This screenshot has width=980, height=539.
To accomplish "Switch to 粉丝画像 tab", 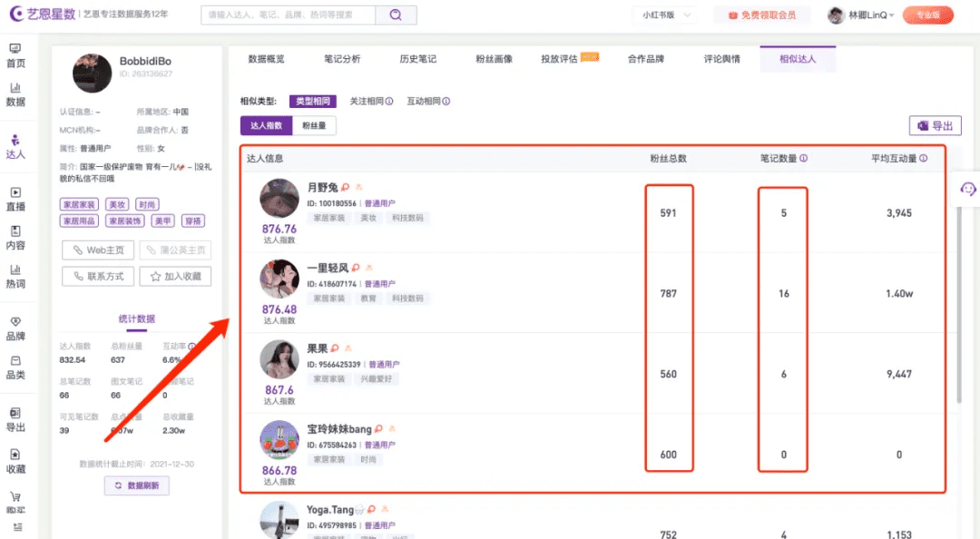I will pyautogui.click(x=494, y=59).
